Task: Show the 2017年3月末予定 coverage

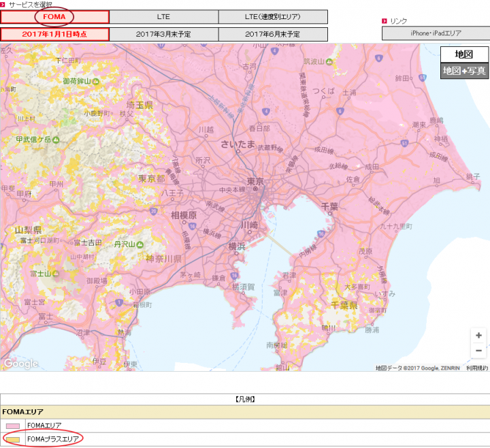Action: pyautogui.click(x=164, y=34)
